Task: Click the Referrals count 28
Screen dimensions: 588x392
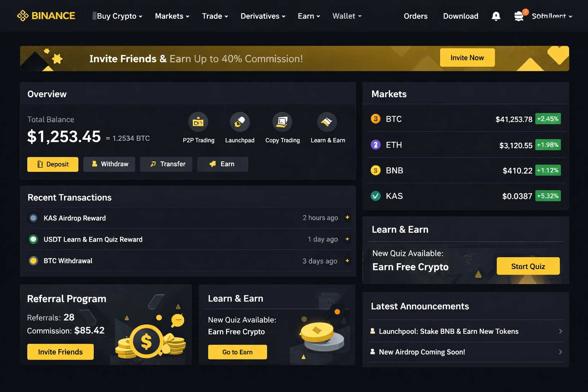Action: tap(69, 317)
